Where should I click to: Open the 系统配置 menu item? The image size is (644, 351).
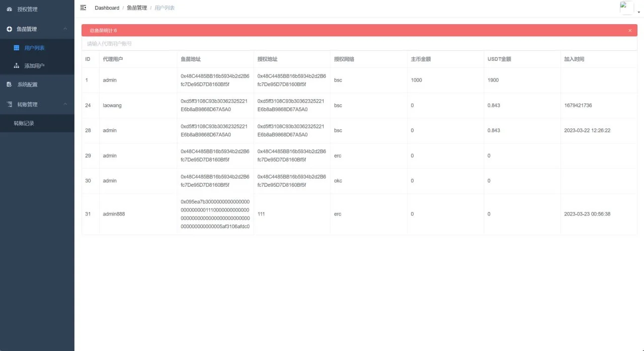click(x=27, y=85)
